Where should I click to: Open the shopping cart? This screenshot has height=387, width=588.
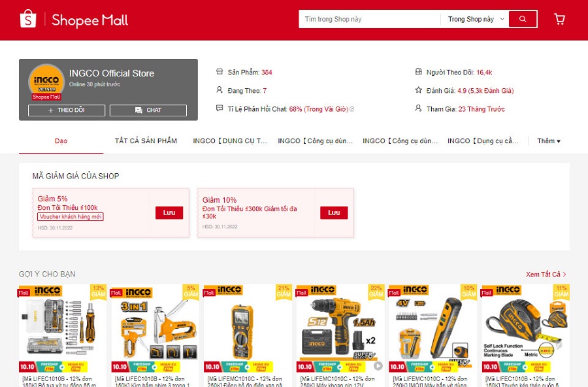(x=559, y=19)
